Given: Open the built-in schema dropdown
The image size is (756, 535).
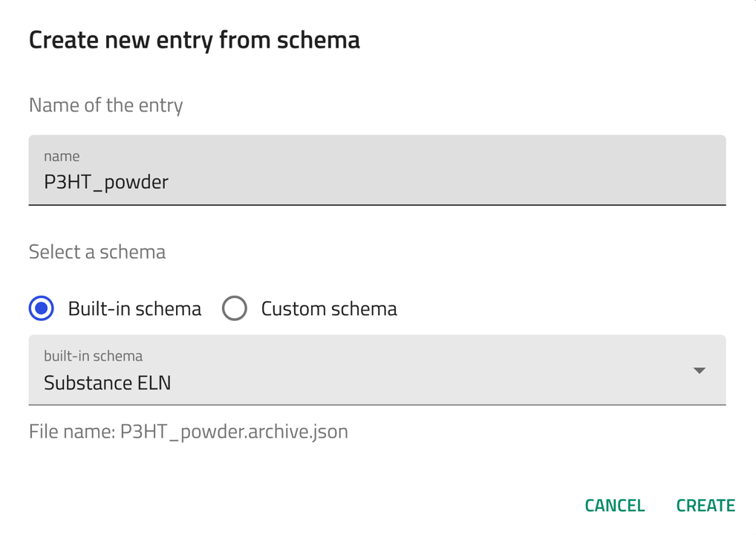Looking at the screenshot, I should click(377, 371).
